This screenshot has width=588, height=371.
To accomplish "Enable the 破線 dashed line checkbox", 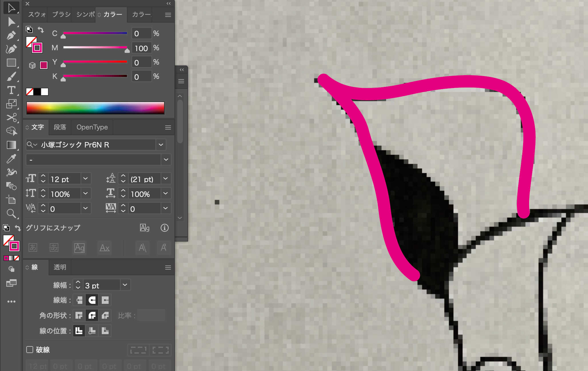I will (30, 350).
